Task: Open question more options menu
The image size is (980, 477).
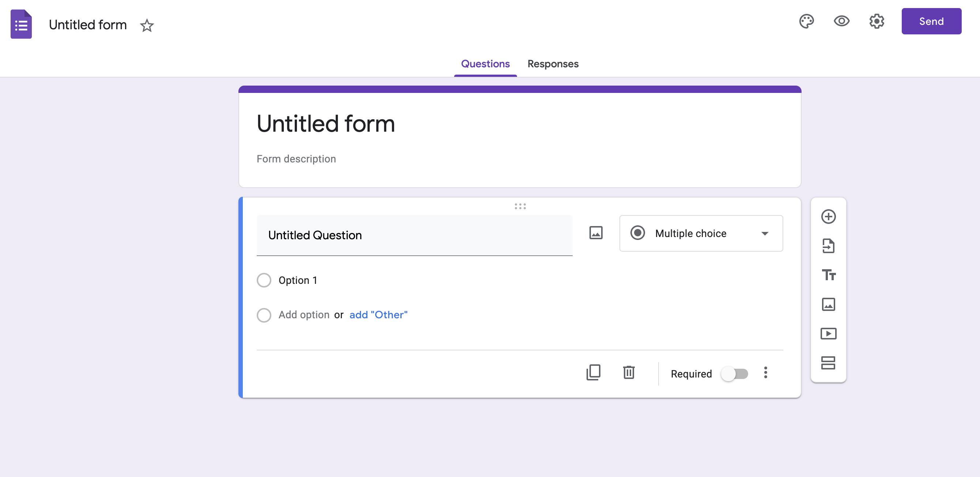Action: pos(765,373)
